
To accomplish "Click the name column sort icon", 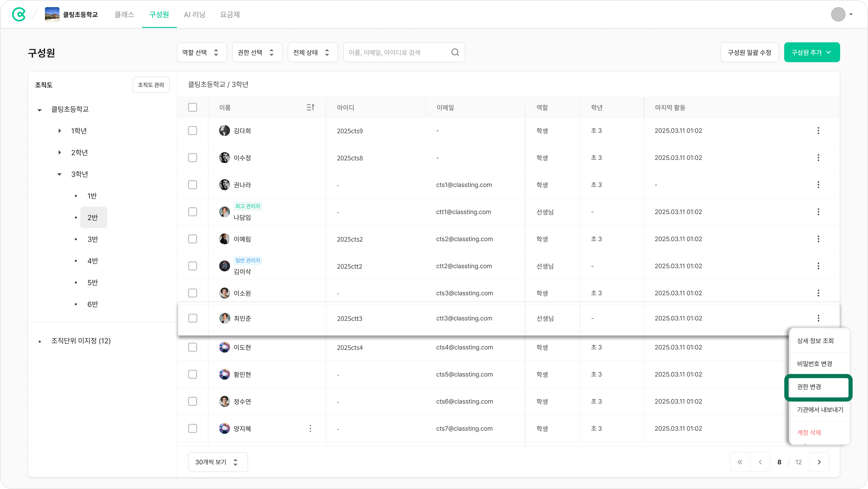I will 310,107.
